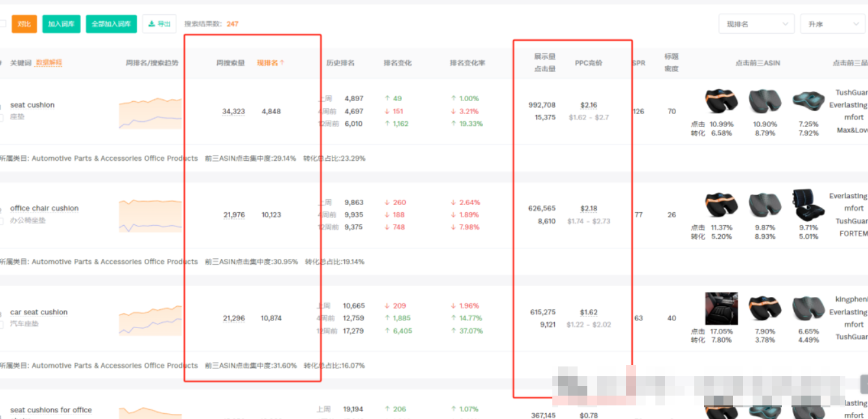Open third lumbar set image in office chair row
Viewport: 868px width, 419px height.
point(808,205)
